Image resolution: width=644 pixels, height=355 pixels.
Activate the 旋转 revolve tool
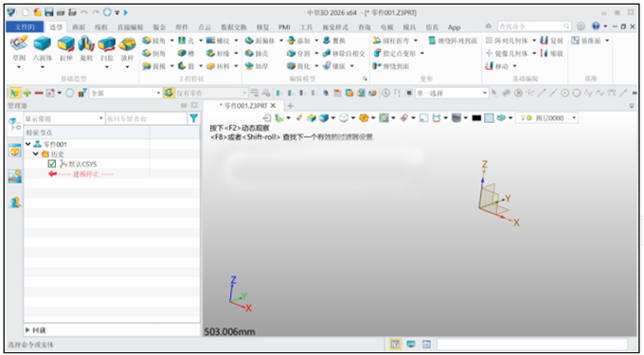click(x=86, y=44)
